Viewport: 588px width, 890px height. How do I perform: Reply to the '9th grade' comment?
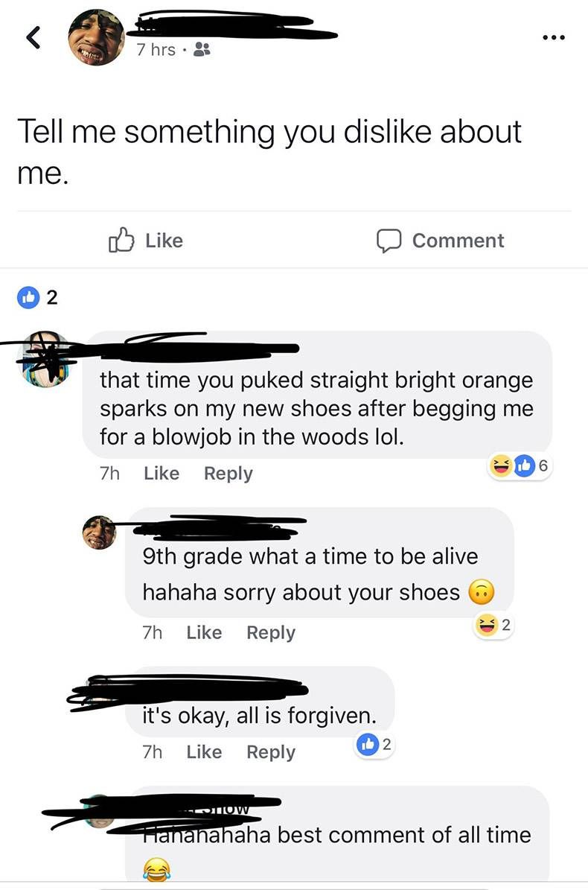(x=270, y=632)
